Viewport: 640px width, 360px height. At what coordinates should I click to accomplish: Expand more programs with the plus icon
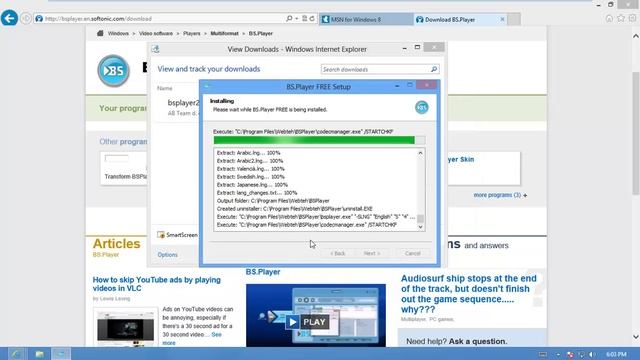[525, 196]
